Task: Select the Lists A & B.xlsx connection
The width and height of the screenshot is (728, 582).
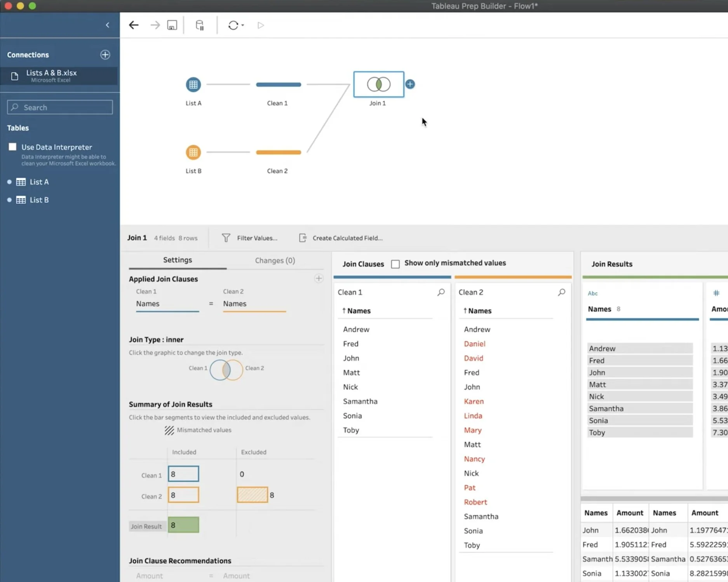Action: (59, 76)
